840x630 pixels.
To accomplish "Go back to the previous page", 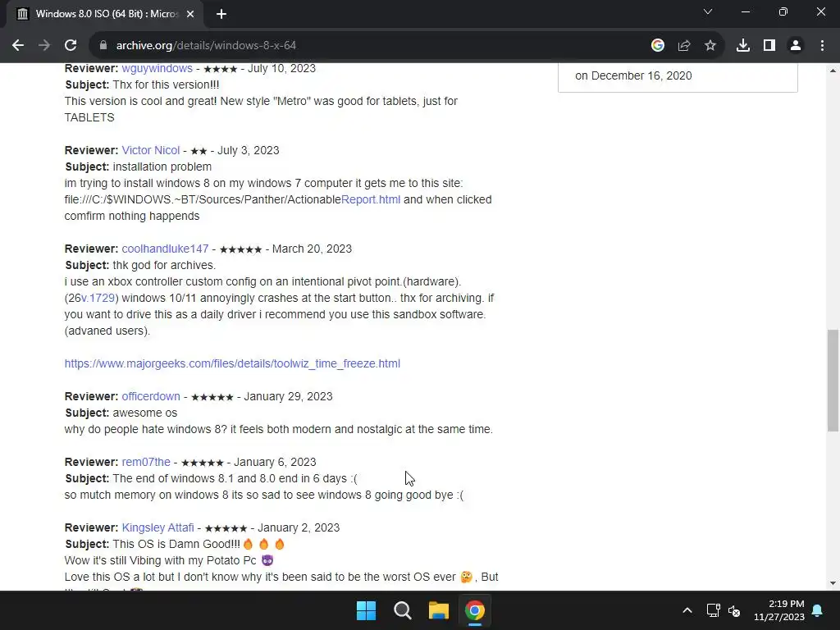I will [18, 46].
